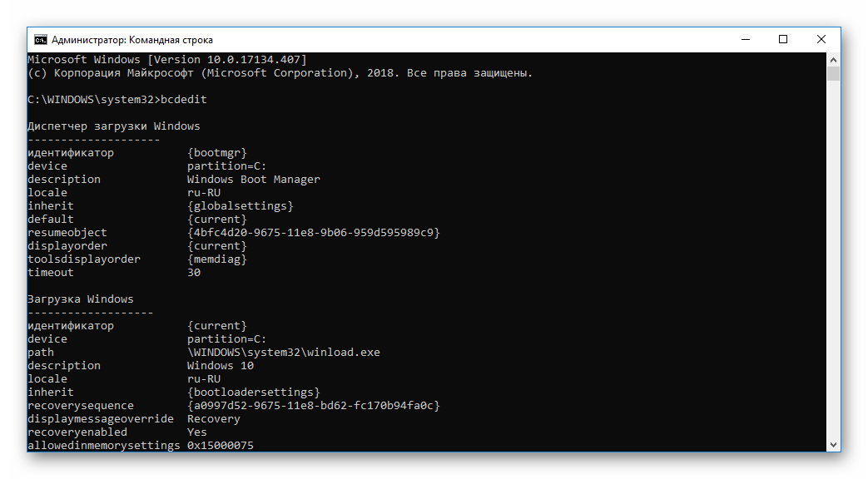Image resolution: width=868 pixels, height=479 pixels.
Task: Click the typed bcdedit command text
Action: 183,100
